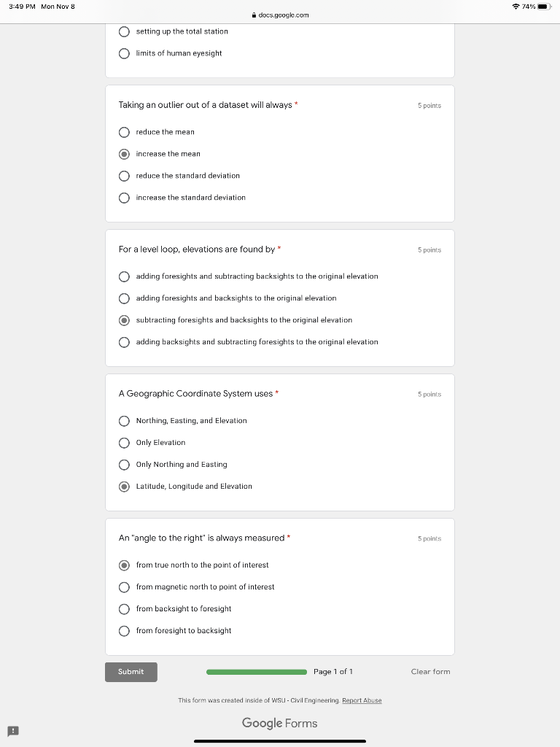Pick 'Northing, Easting, and Elevation' option
Viewport: 560px width, 747px height.
(124, 421)
